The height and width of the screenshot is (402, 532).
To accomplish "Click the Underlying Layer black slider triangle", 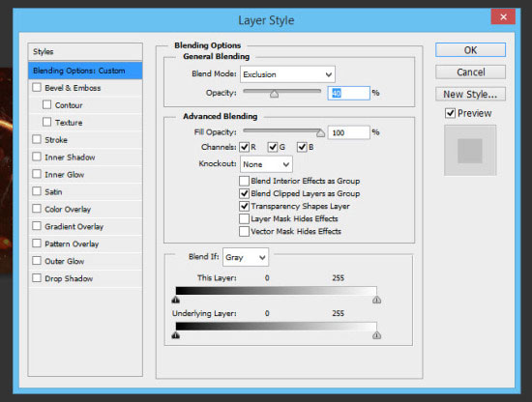I will coord(175,335).
